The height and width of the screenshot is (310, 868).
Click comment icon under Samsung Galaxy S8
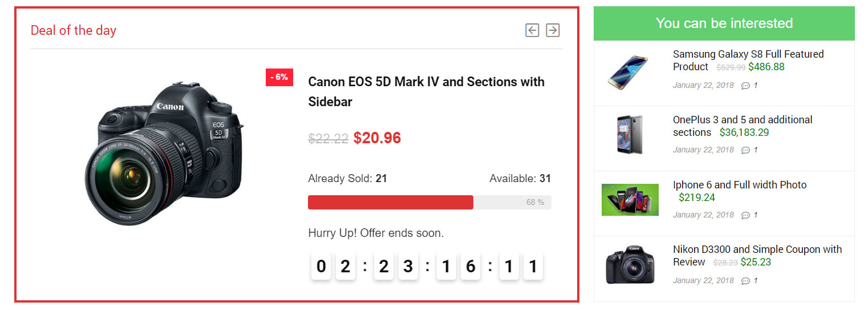pos(745,86)
